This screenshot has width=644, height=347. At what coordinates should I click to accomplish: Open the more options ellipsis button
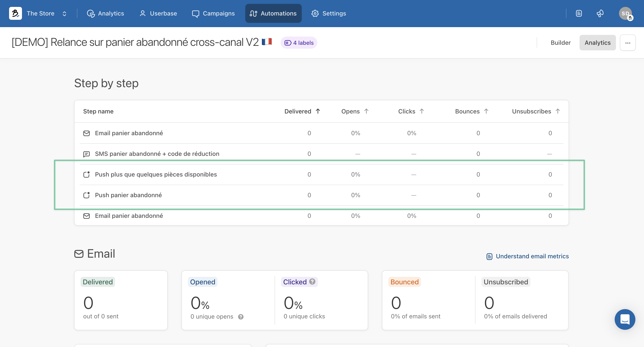(627, 43)
